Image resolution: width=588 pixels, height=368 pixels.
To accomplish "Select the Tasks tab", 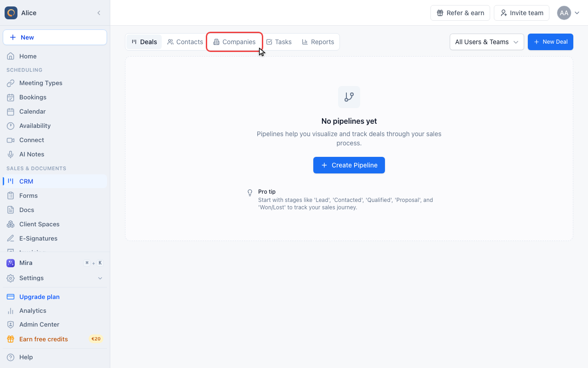I will point(279,42).
